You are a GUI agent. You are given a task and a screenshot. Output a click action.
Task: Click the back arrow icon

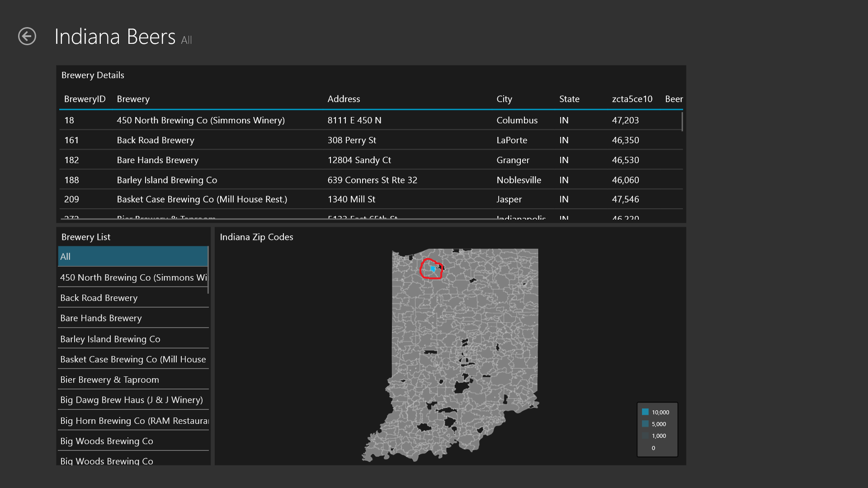(x=27, y=36)
